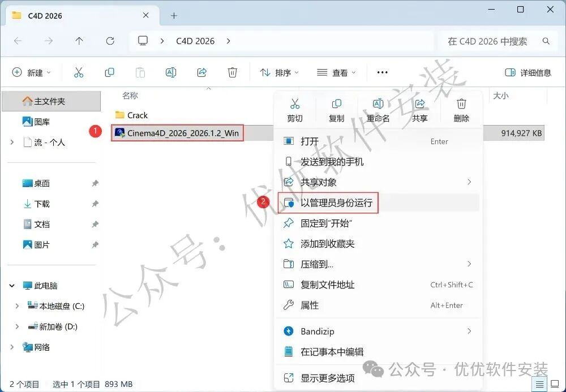Click 删除 in the context menu
Screen dimensions: 566x392
pos(461,110)
